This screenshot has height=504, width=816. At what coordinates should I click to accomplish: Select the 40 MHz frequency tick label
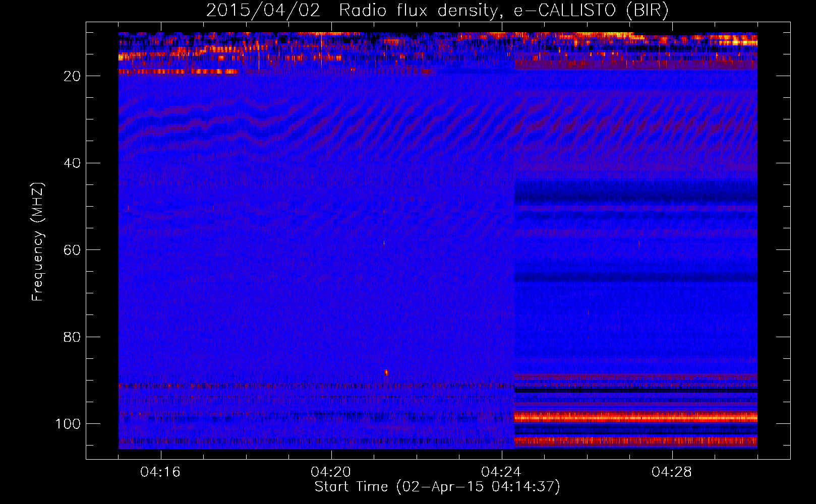pyautogui.click(x=72, y=163)
